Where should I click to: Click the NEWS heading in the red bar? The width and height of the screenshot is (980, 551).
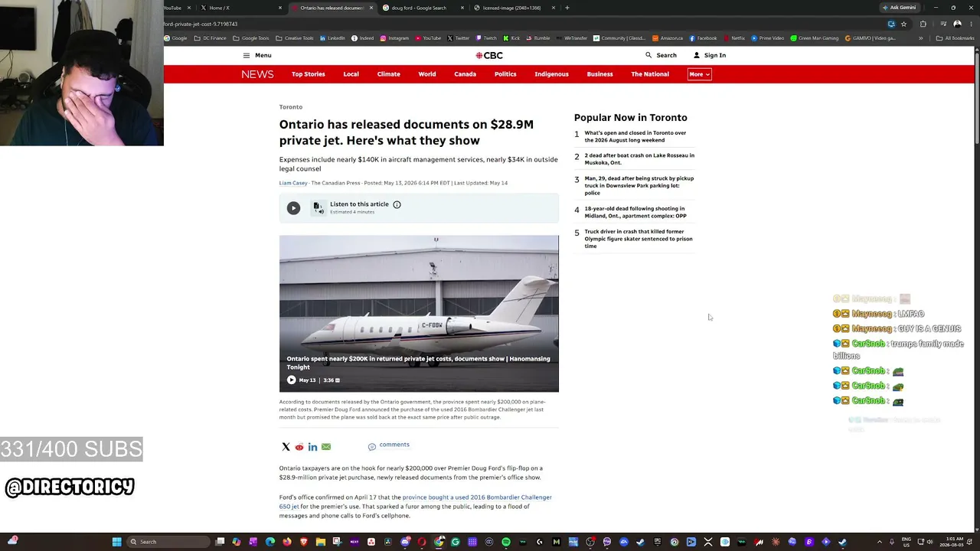pyautogui.click(x=257, y=74)
